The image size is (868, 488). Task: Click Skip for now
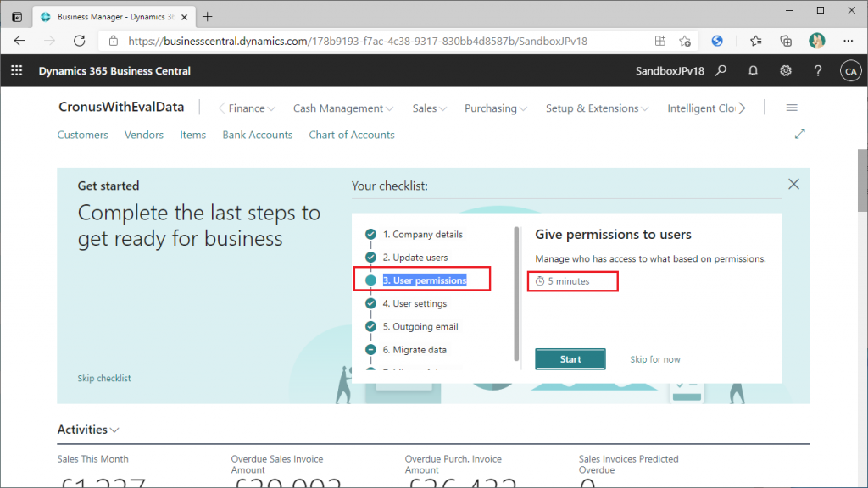click(655, 359)
